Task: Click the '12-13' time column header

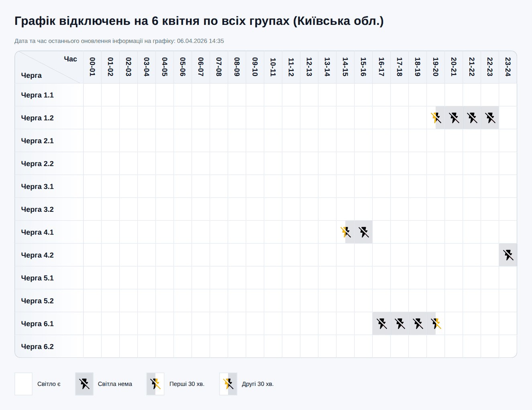Action: [309, 67]
